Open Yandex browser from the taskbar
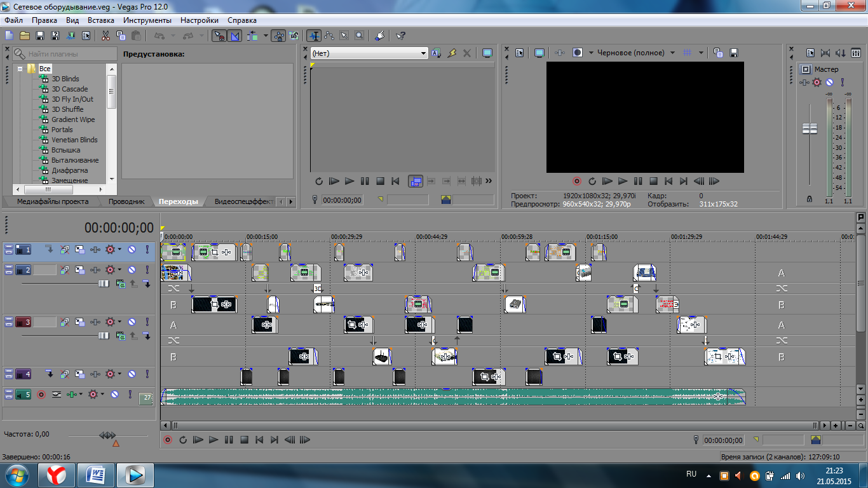The image size is (868, 488). click(x=57, y=475)
